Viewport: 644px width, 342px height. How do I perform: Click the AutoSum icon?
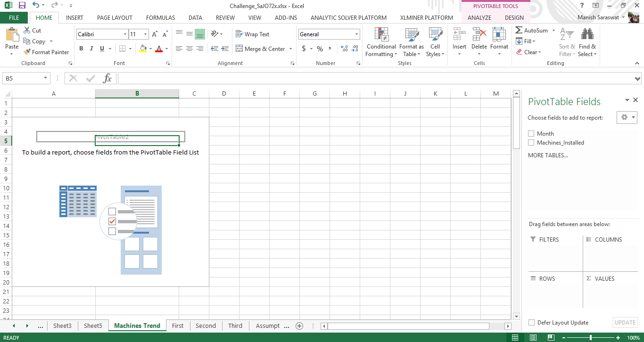click(x=519, y=31)
